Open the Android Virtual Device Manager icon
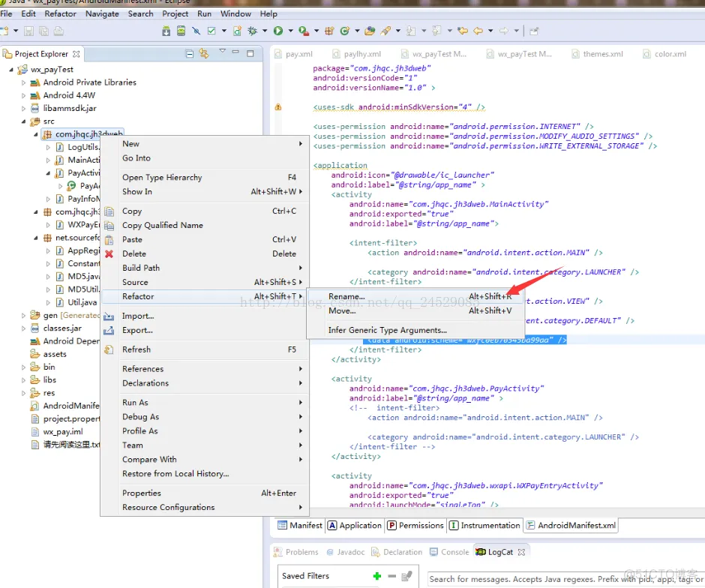 181,31
